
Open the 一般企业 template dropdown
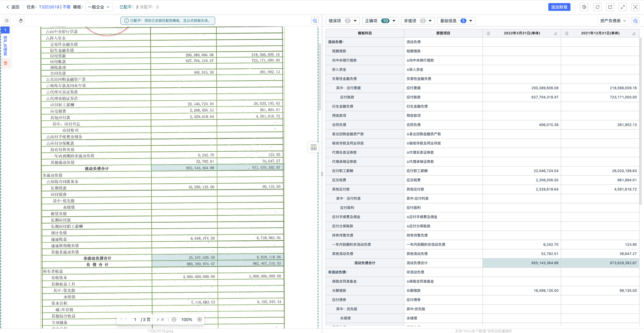pyautogui.click(x=99, y=7)
